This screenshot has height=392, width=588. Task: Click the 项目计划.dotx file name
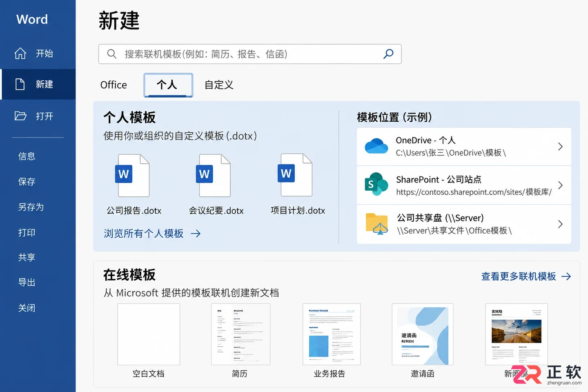[x=298, y=210]
